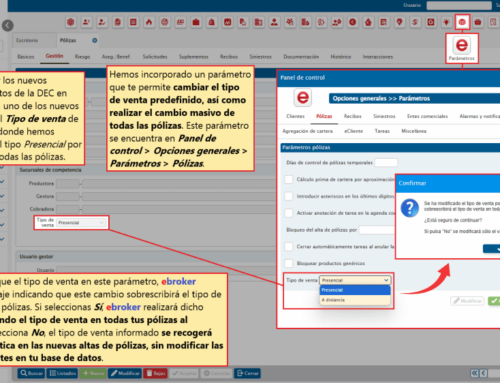Viewport: 500px width, 383px height.
Task: Click the Buscar button
Action: pos(31,373)
